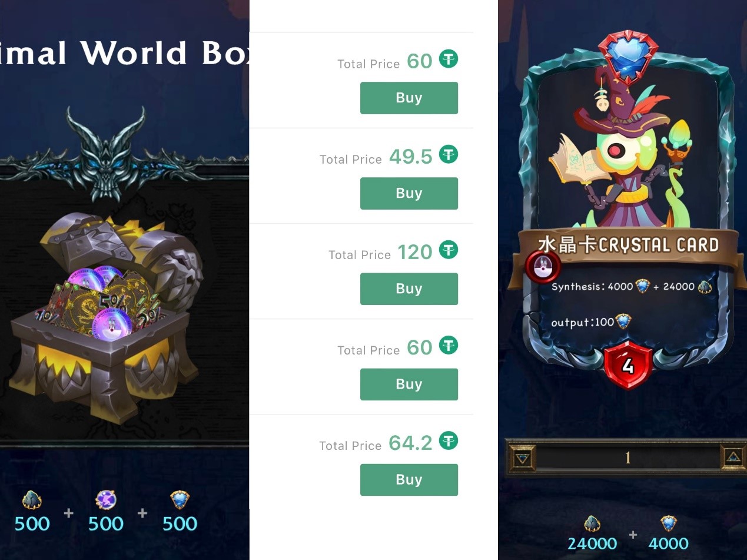This screenshot has width=747, height=560.
Task: Click the purple orb icon above 500
Action: click(x=106, y=500)
